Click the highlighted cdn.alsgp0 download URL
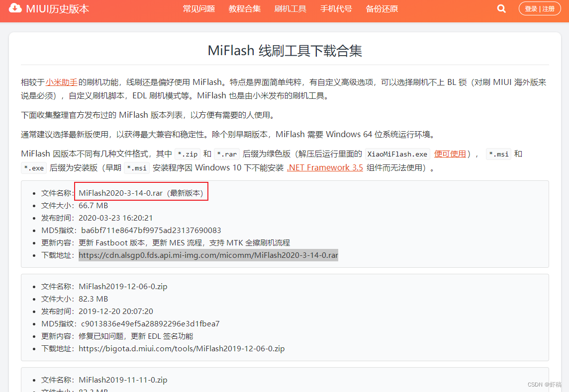Screen dimensions: 569x392 coord(208,255)
